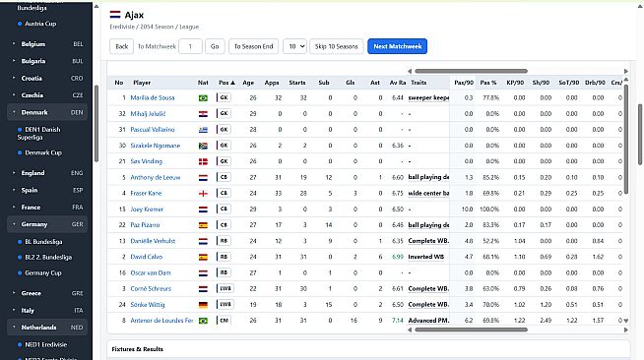Open player Anthony de Leeuw's profile
Image resolution: width=644 pixels, height=360 pixels.
click(x=156, y=177)
